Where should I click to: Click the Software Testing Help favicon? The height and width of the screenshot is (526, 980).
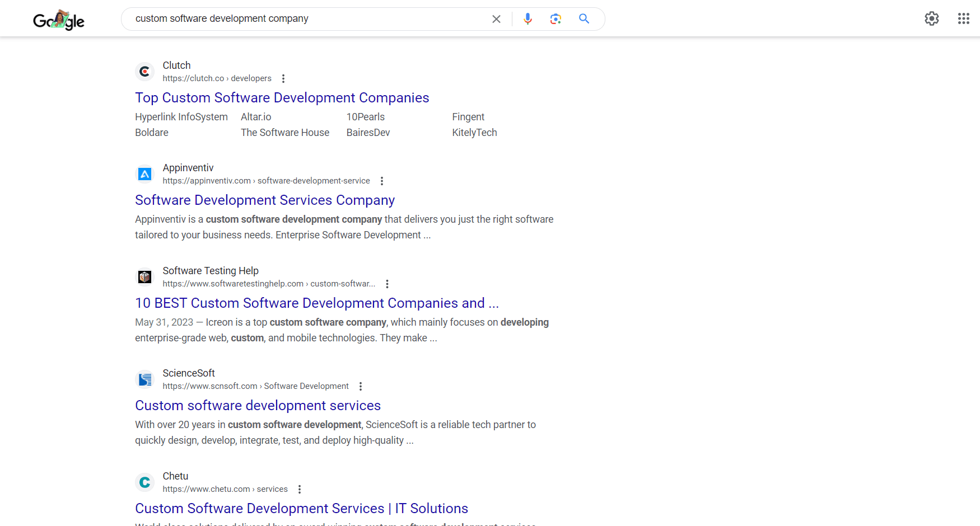(x=145, y=277)
